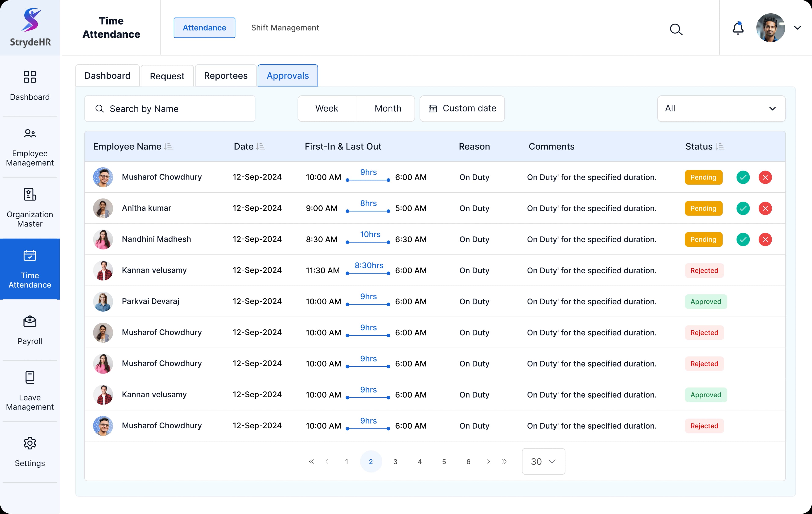The width and height of the screenshot is (812, 514).
Task: Click the search magnifier in the top bar
Action: click(x=676, y=29)
